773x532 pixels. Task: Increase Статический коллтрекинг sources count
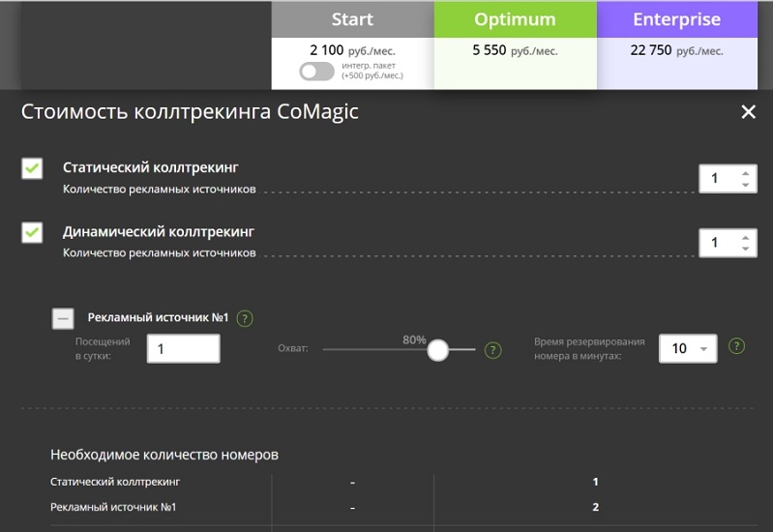point(745,173)
